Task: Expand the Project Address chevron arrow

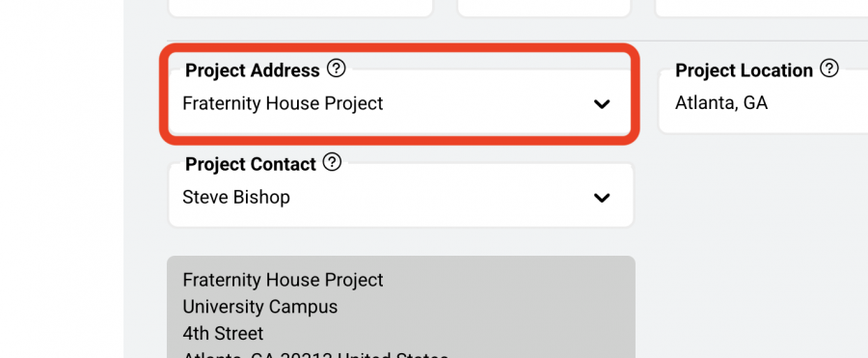Action: click(x=602, y=103)
